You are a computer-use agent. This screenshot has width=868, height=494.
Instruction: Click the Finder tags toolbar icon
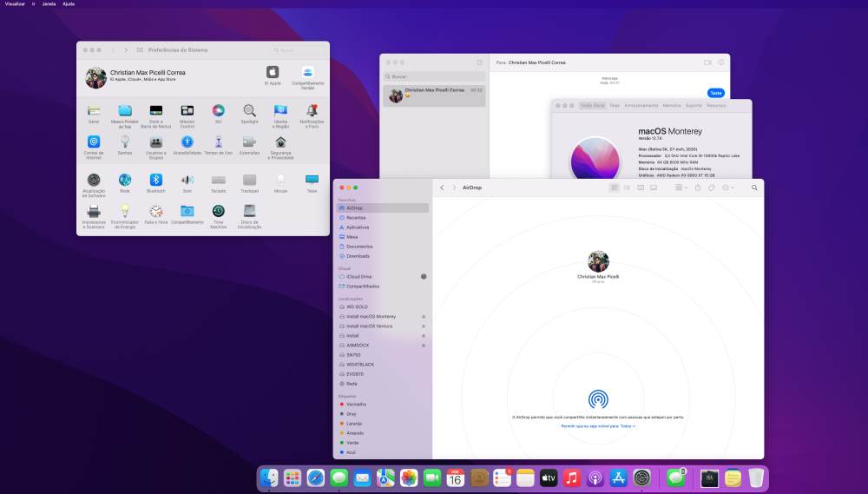(712, 188)
